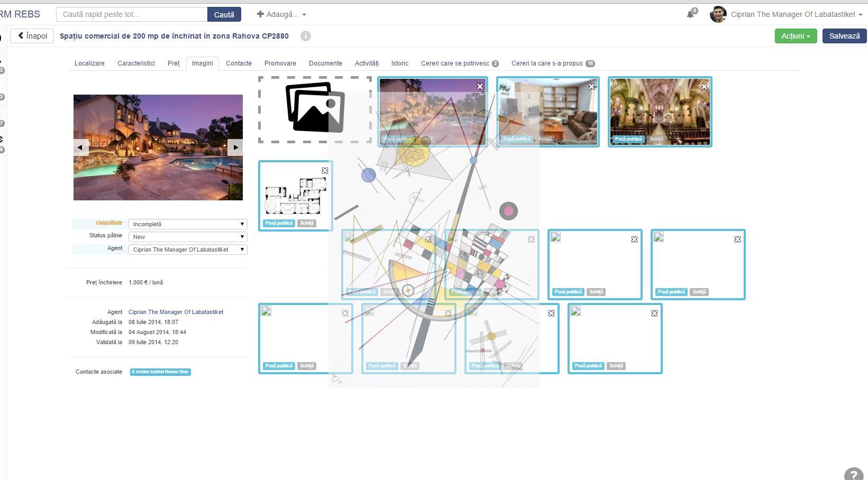Toggle Poză publică on floor plan image

coord(279,223)
